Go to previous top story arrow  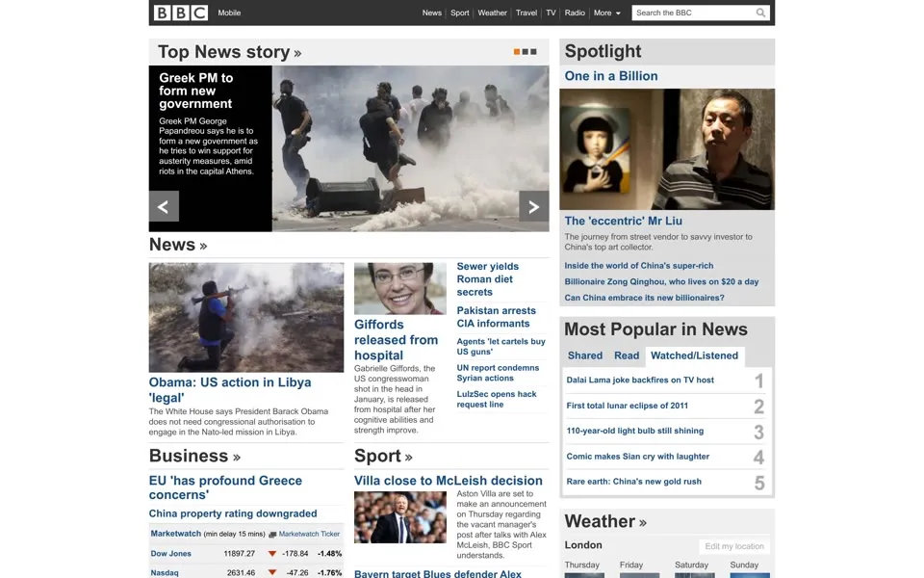[x=164, y=206]
